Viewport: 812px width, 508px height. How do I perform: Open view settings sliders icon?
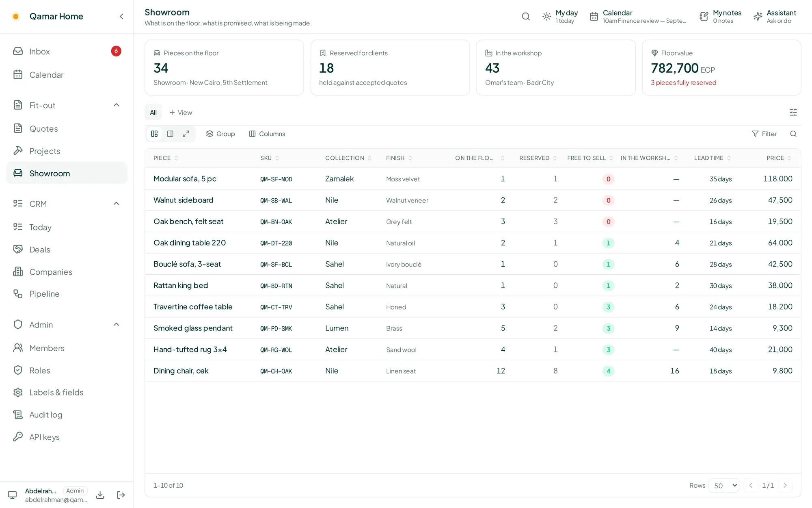793,112
